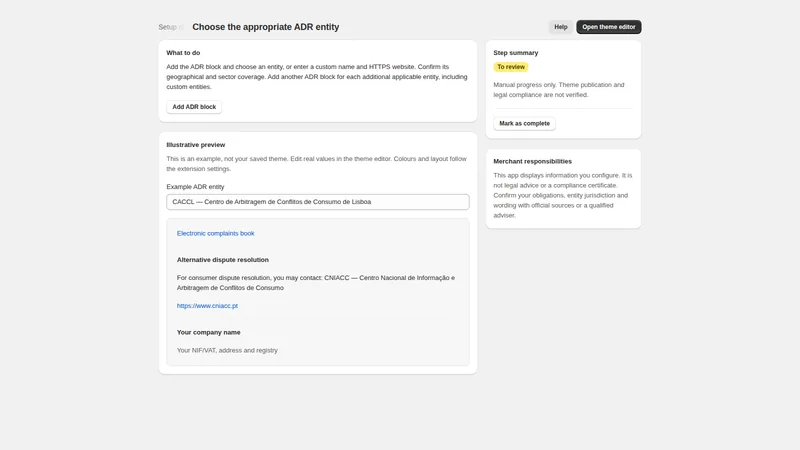The height and width of the screenshot is (450, 800).
Task: Mark the step as complete
Action: tap(524, 123)
